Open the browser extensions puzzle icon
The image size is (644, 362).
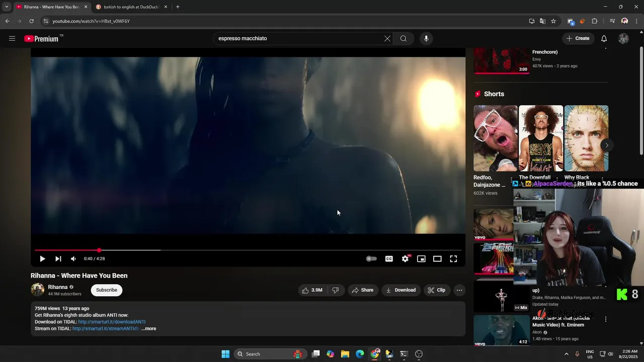[x=595, y=21]
